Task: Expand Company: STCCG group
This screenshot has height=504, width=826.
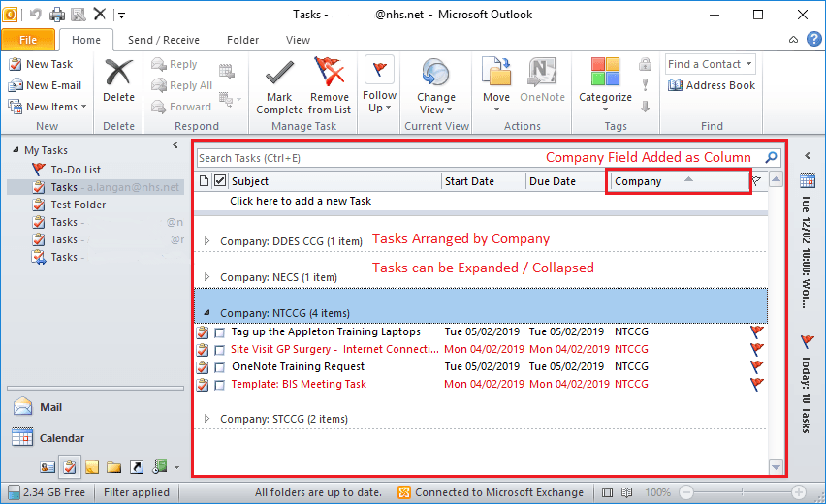Action: pos(207,419)
